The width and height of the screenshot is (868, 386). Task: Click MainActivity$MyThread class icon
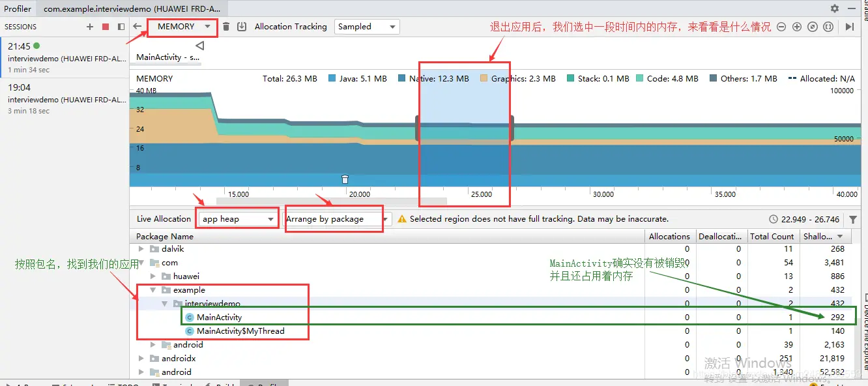click(x=190, y=331)
